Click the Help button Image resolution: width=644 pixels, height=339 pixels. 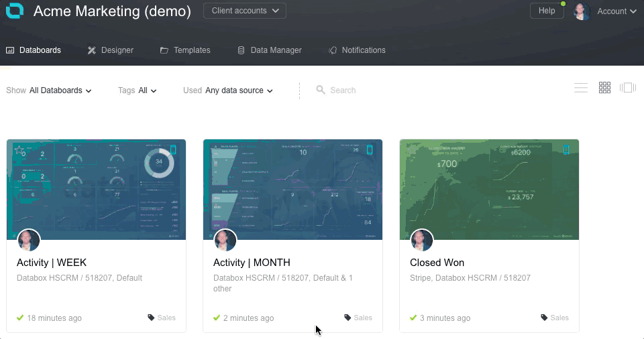(547, 11)
